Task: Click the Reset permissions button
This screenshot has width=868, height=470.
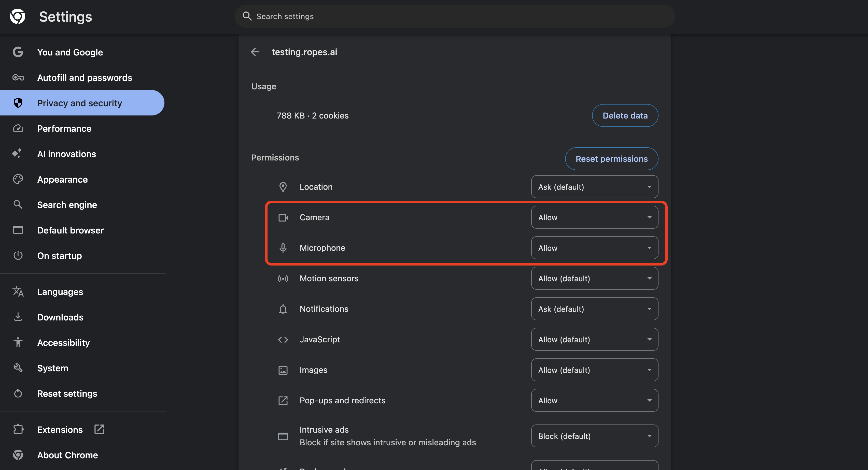Action: tap(612, 159)
